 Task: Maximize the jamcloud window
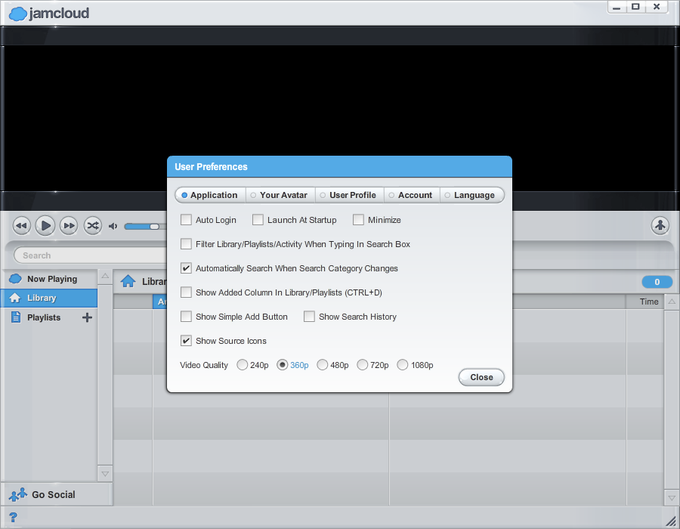(636, 7)
